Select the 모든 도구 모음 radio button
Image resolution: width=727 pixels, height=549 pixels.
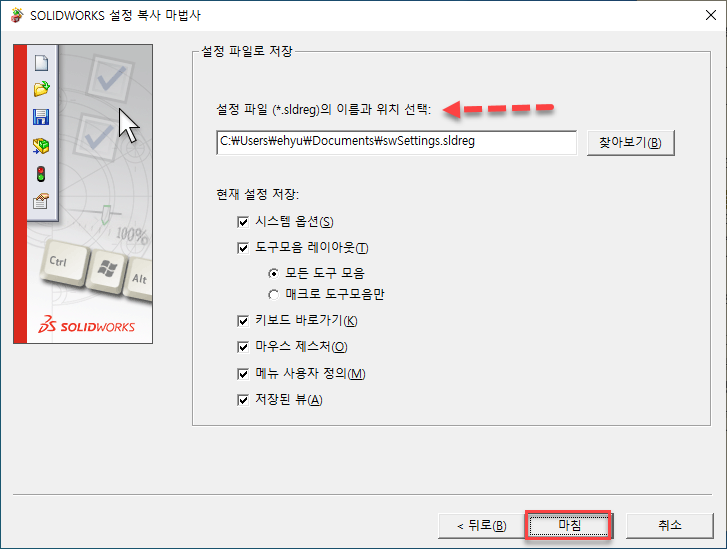(x=274, y=274)
